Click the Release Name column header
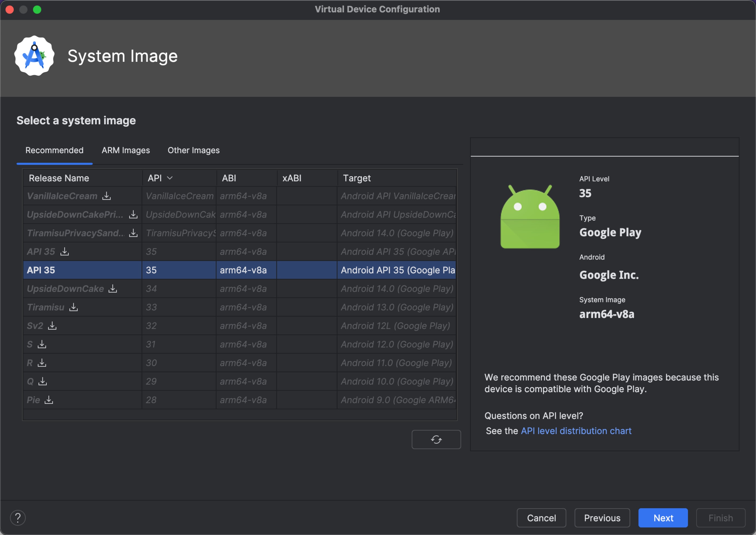Screen dimensions: 756x535 click(x=59, y=178)
